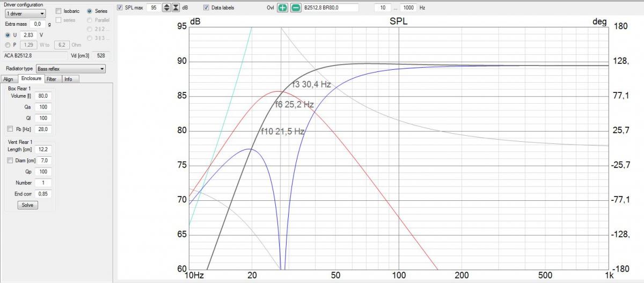The image size is (644, 283).
Task: Select the Series wiring radio button
Action: point(90,11)
